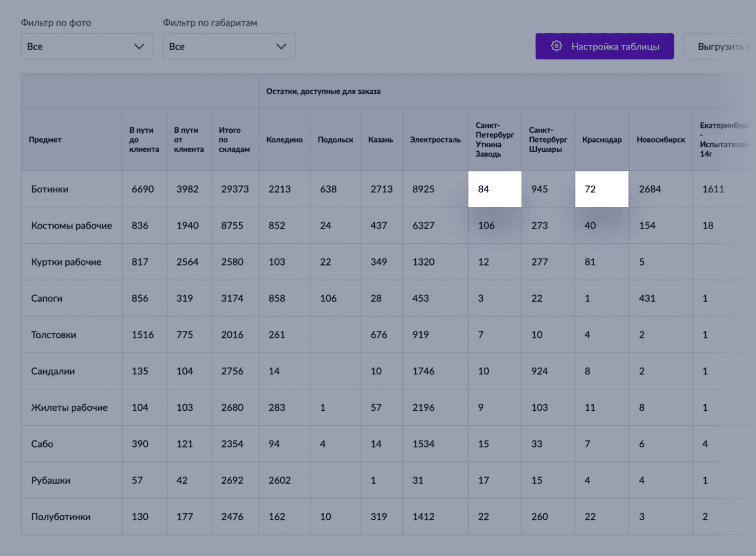This screenshot has width=756, height=556.
Task: Click the Казань column header
Action: 381,140
